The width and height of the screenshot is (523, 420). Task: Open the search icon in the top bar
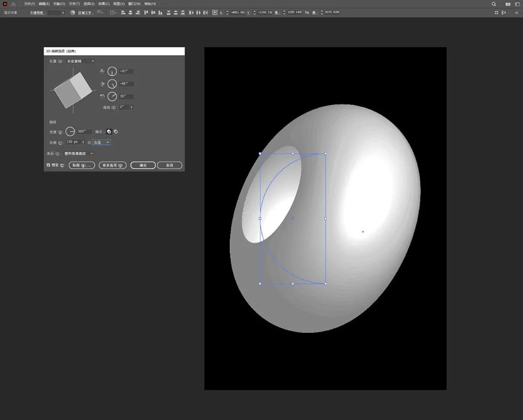494,4
